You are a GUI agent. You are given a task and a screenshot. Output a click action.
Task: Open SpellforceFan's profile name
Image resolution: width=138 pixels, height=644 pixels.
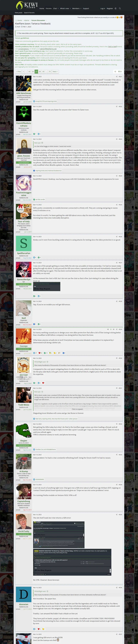(x=24, y=253)
